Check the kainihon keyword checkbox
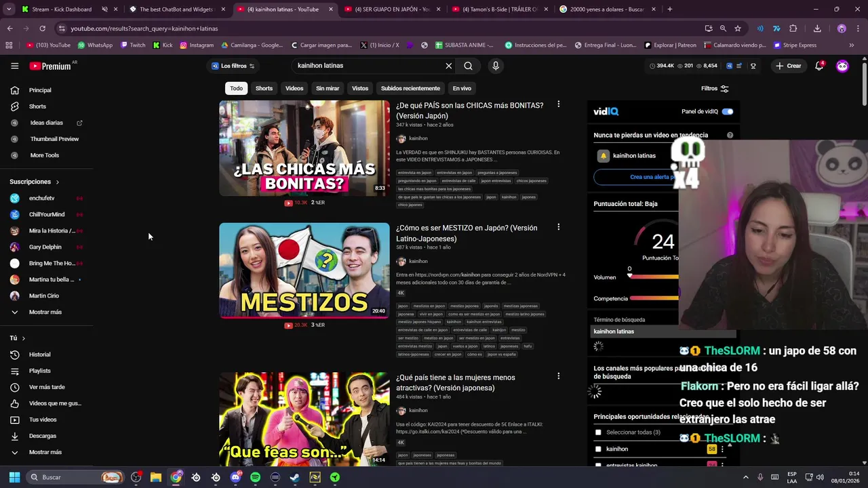This screenshot has width=868, height=488. tap(598, 449)
